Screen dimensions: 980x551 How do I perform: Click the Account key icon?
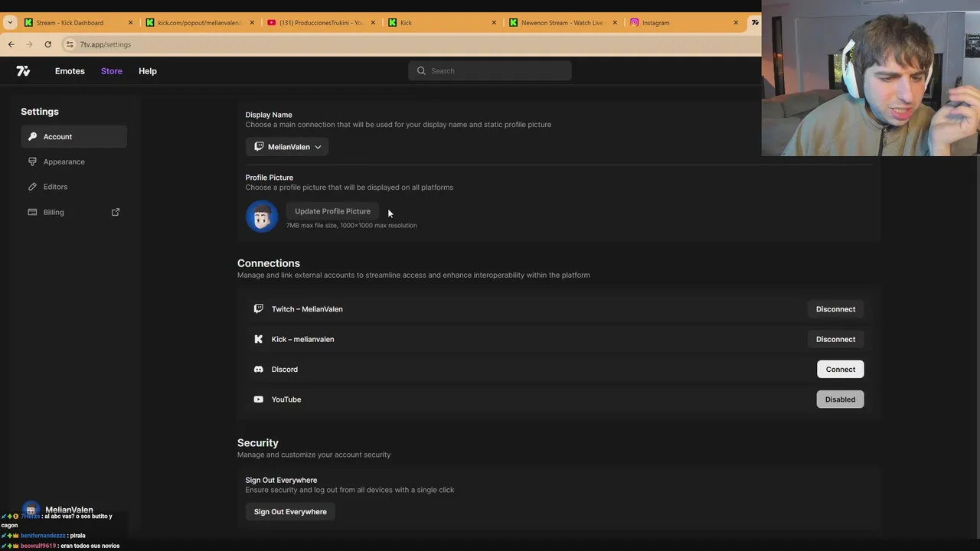[32, 136]
